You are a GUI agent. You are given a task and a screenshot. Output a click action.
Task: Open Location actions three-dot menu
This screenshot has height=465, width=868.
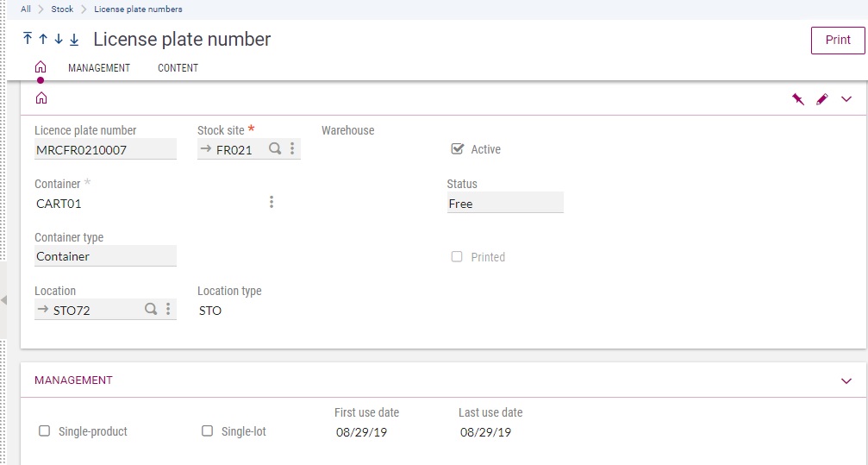(168, 309)
